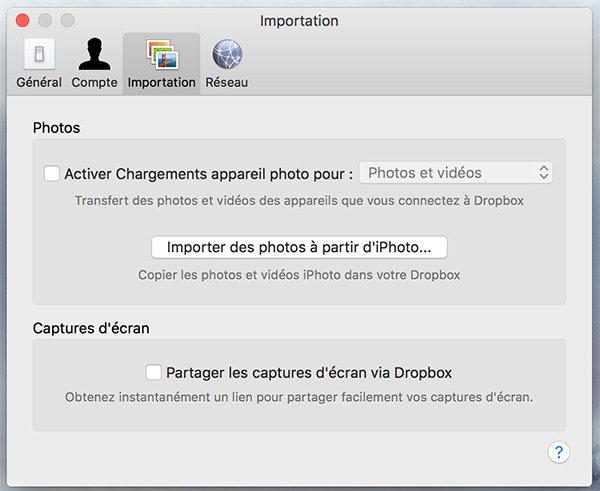Click the Partager les captures d'écran via Dropbox label
600x491 pixels.
[309, 373]
